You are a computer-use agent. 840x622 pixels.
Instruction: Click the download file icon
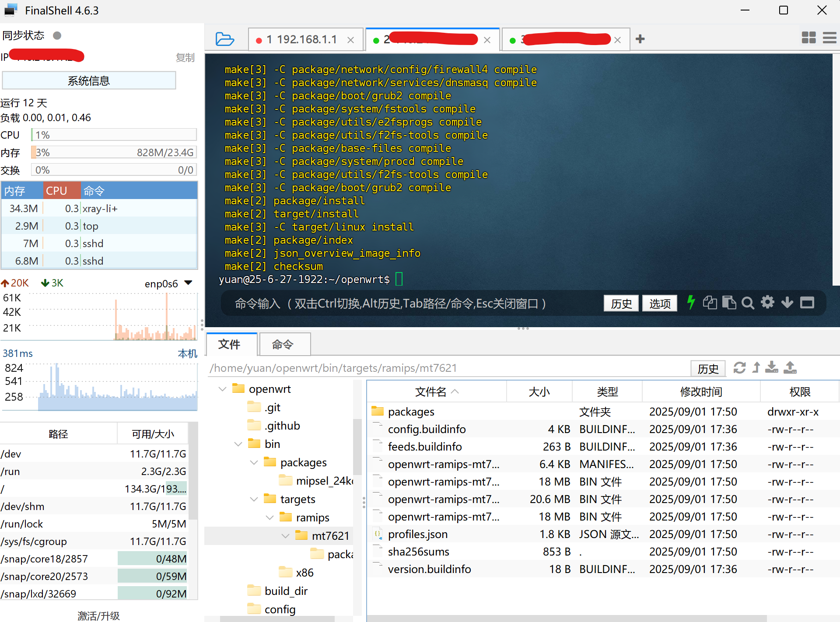(x=772, y=368)
